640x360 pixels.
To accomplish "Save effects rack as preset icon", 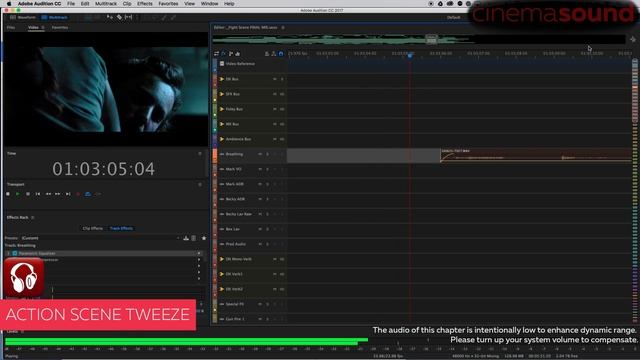I will point(186,238).
